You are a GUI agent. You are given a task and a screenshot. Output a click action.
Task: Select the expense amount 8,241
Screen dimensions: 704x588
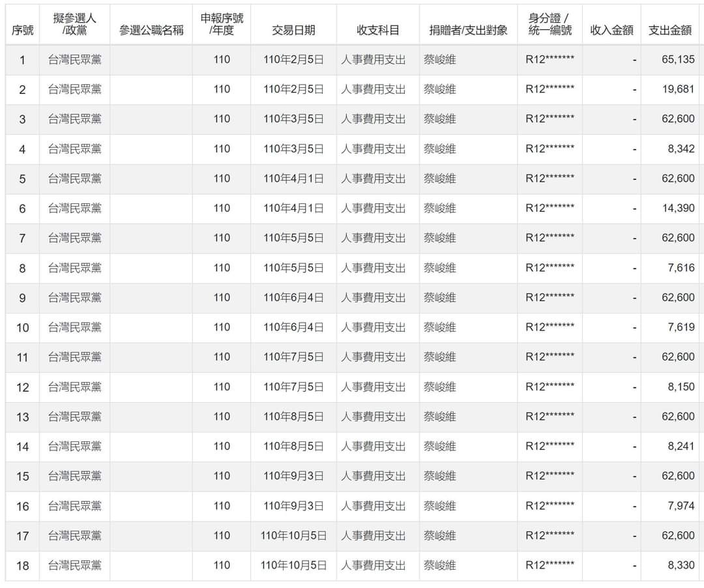click(681, 446)
